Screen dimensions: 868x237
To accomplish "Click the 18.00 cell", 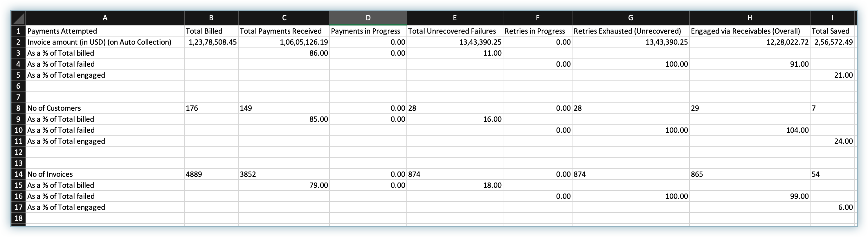I will [x=455, y=185].
